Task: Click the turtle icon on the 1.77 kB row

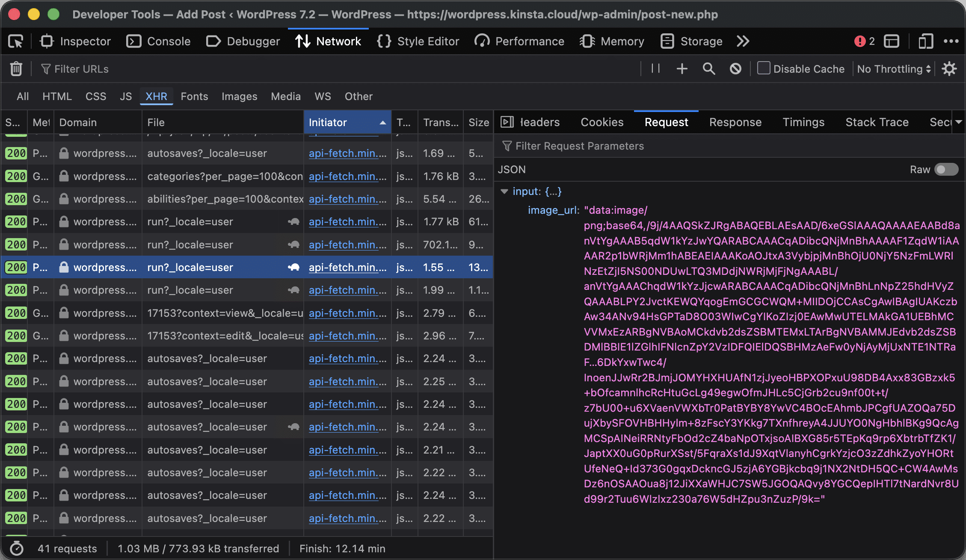Action: pos(293,221)
